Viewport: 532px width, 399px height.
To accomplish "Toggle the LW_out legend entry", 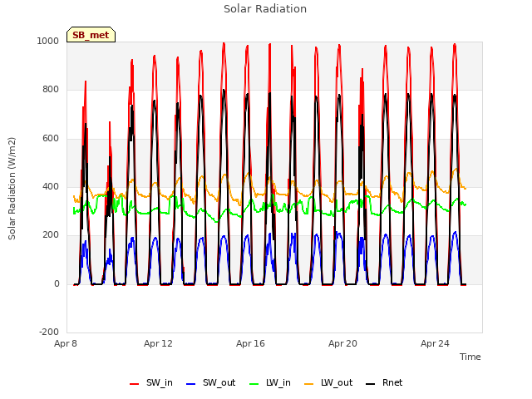I will (328, 382).
